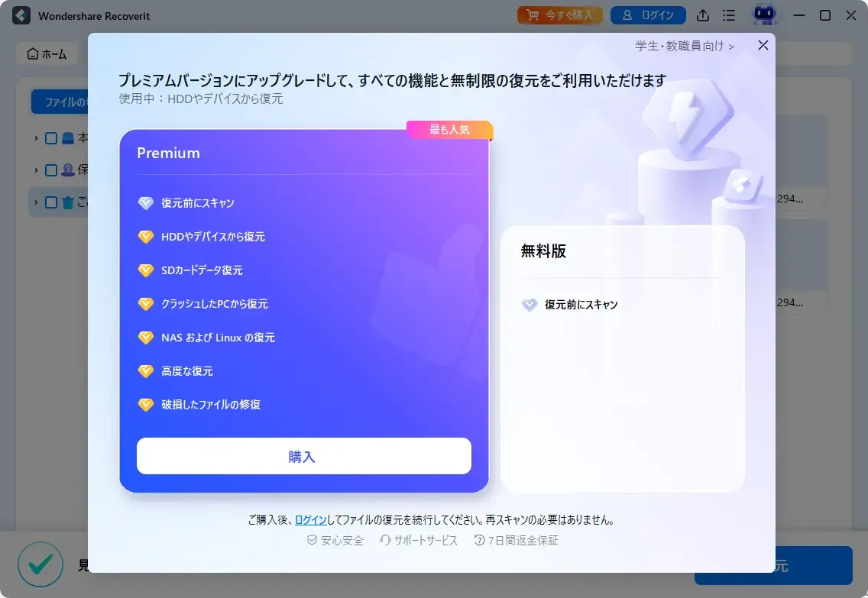Expand the first tree row with computer icon
Image resolution: width=868 pixels, height=598 pixels.
36,138
